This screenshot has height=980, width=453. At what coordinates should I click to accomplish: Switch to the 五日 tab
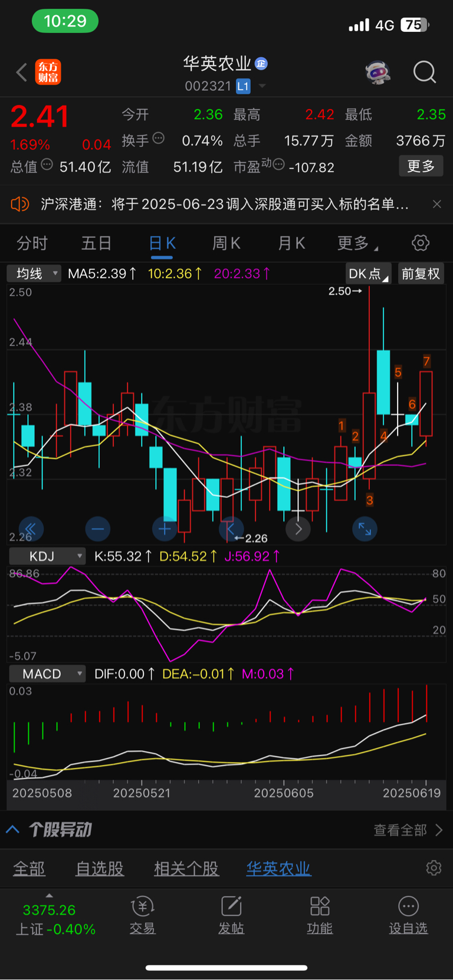(x=97, y=243)
